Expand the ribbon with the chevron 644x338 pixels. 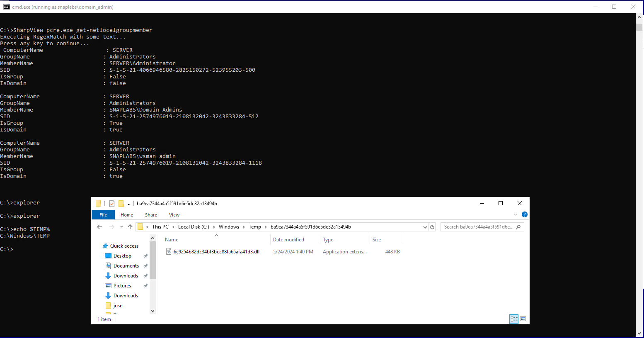pos(516,214)
